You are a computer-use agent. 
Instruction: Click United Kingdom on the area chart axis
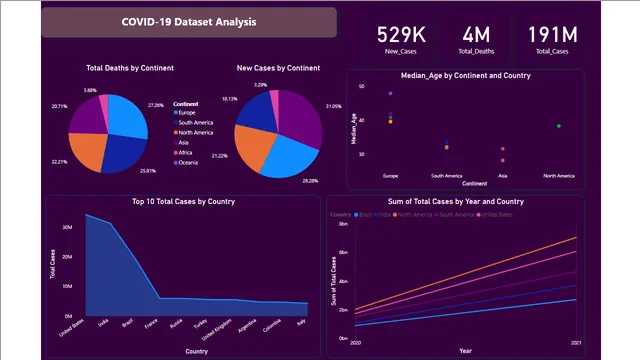click(x=217, y=330)
